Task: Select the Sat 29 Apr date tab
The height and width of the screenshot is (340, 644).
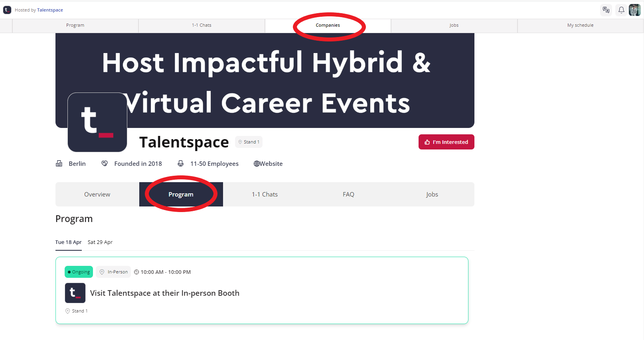Action: click(x=100, y=242)
